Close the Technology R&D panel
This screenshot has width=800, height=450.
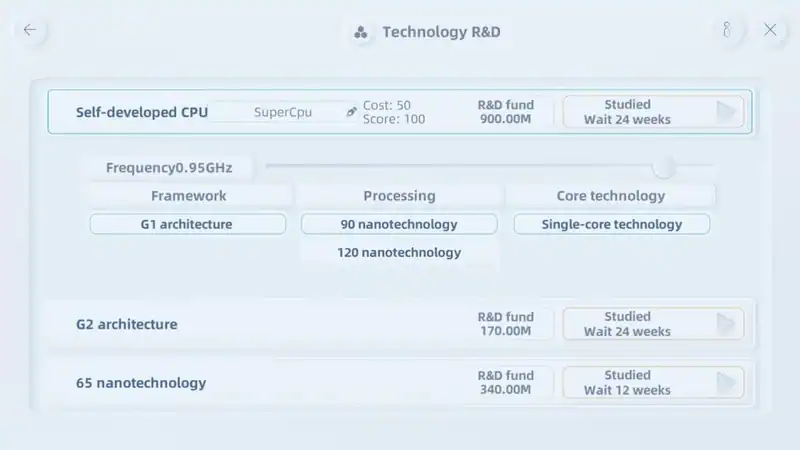click(770, 30)
